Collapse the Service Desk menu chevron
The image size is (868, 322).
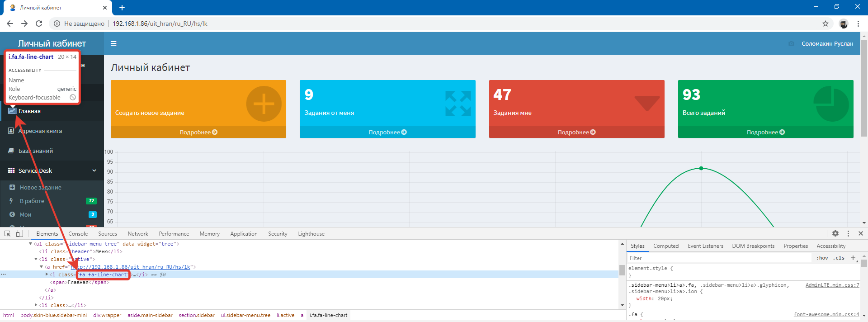(x=94, y=170)
